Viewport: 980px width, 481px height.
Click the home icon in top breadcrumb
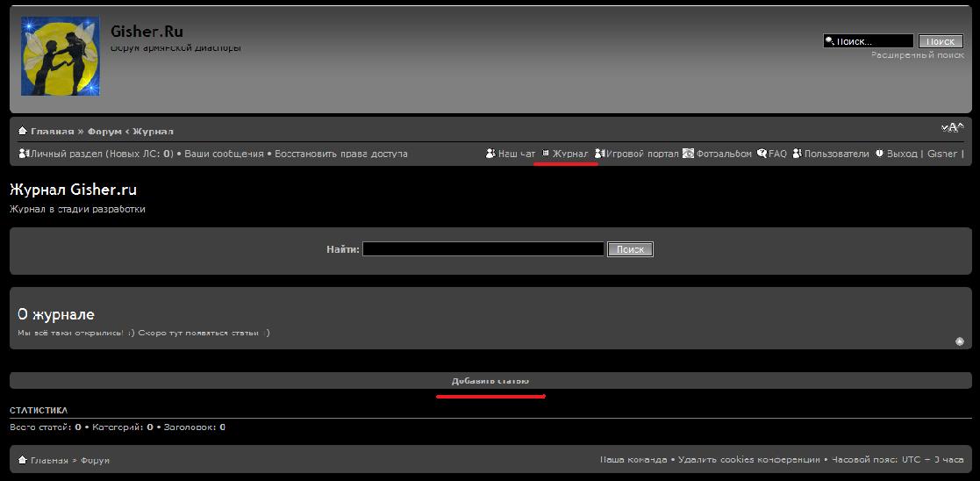click(x=23, y=131)
